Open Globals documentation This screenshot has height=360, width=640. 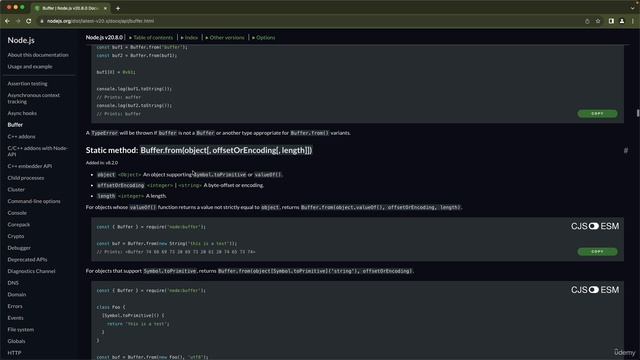16,341
